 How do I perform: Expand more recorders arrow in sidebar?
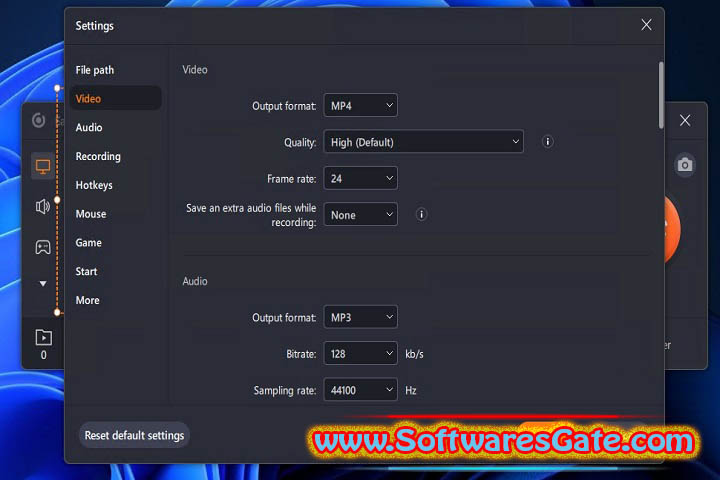pos(43,283)
